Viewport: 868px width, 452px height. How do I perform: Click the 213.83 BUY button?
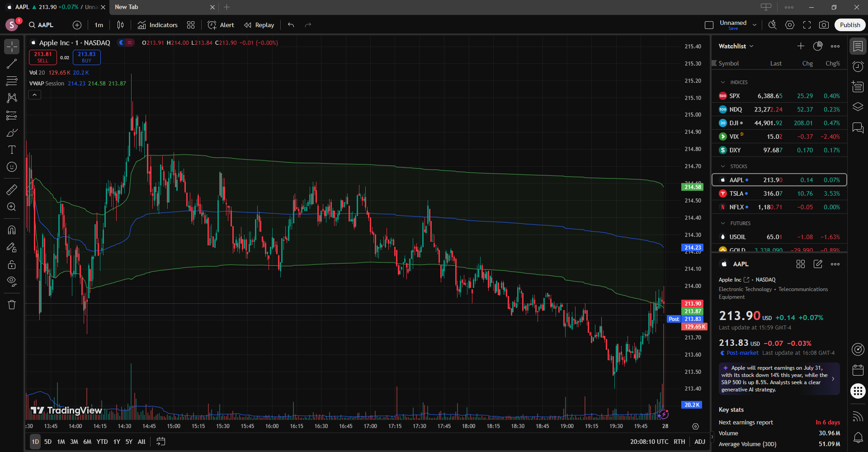pyautogui.click(x=86, y=57)
